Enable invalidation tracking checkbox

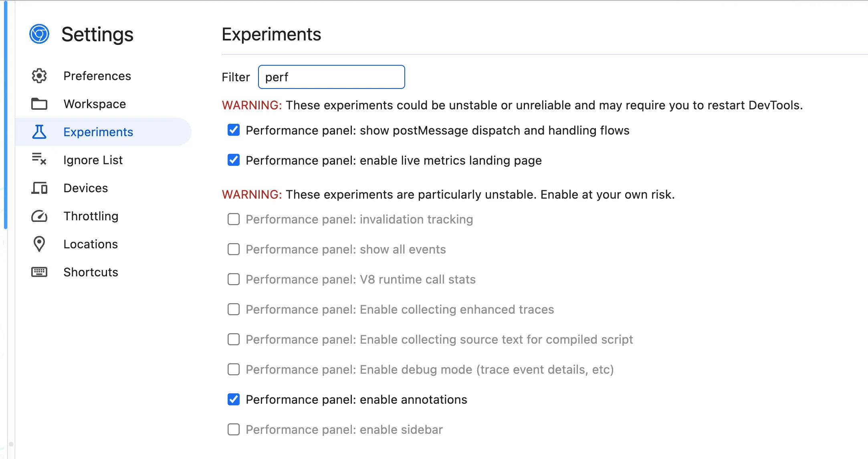[x=234, y=219]
